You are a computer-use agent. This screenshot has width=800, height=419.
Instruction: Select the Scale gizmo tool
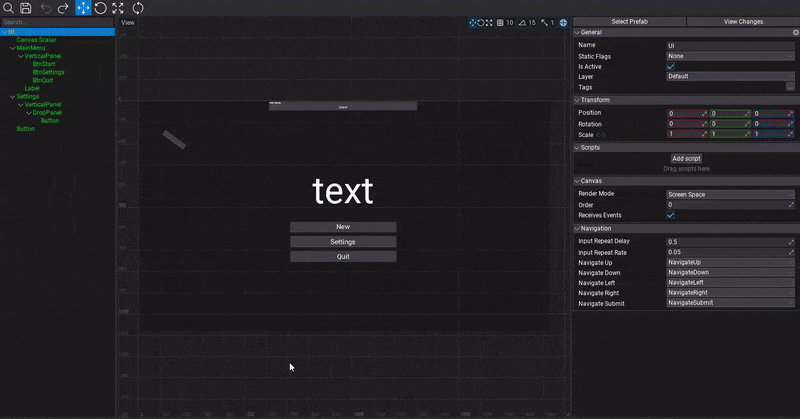coord(118,7)
